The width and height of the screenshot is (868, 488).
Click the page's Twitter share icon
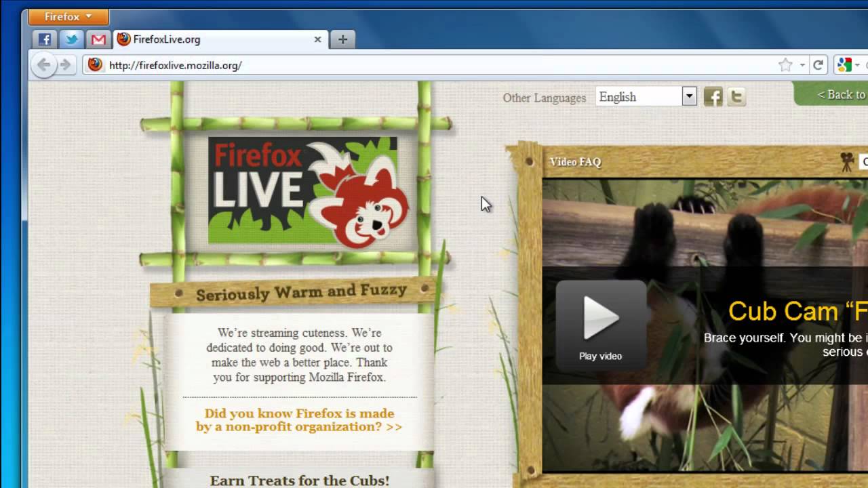pos(736,97)
